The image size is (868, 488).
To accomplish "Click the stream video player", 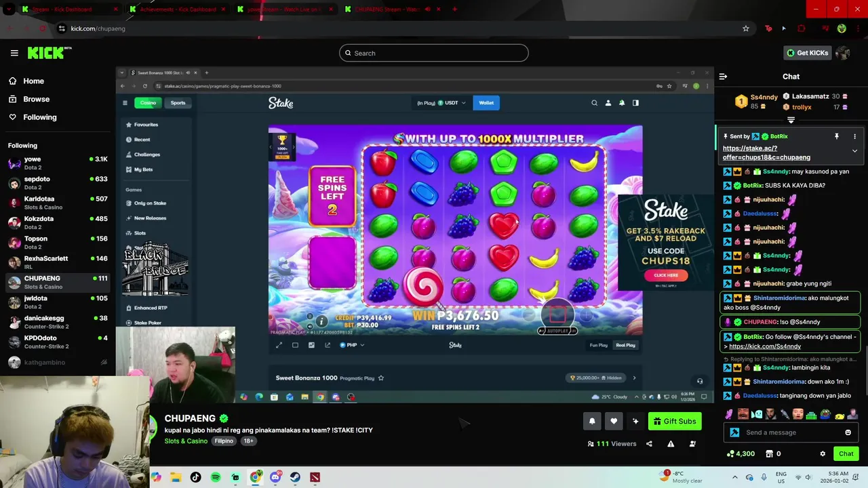I will click(415, 235).
